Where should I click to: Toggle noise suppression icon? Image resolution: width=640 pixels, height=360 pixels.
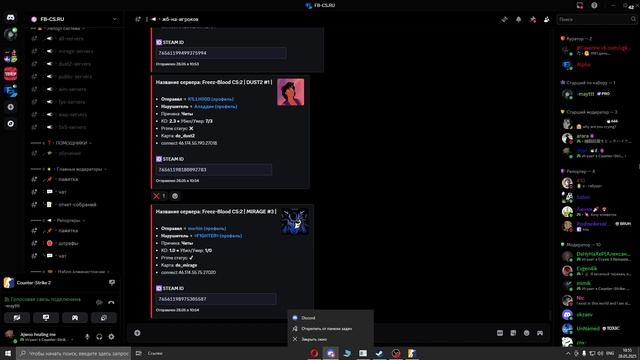pyautogui.click(x=99, y=302)
